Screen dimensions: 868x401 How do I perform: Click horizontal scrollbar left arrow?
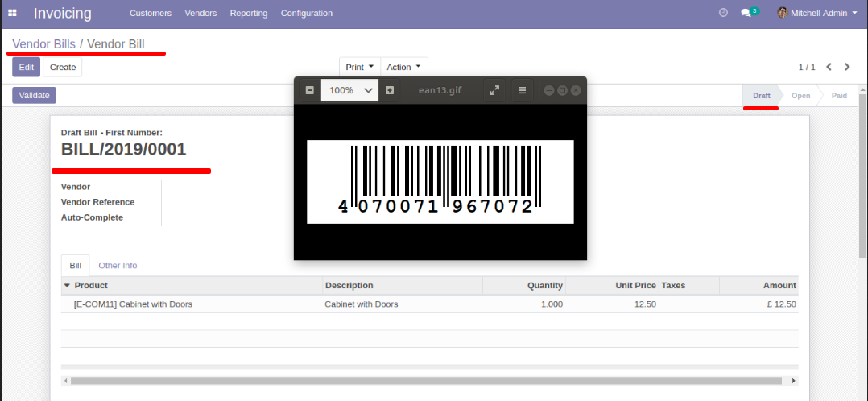[65, 381]
